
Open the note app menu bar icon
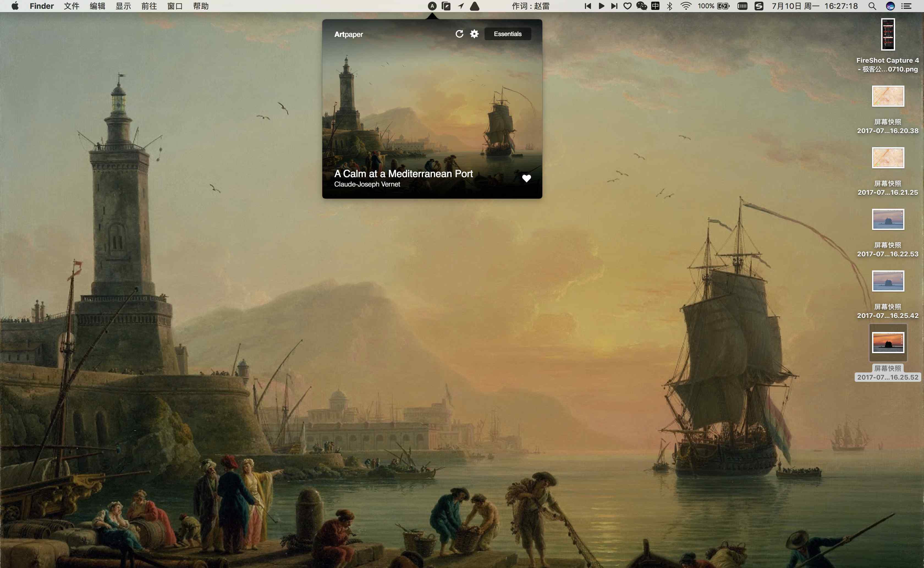[x=446, y=6]
